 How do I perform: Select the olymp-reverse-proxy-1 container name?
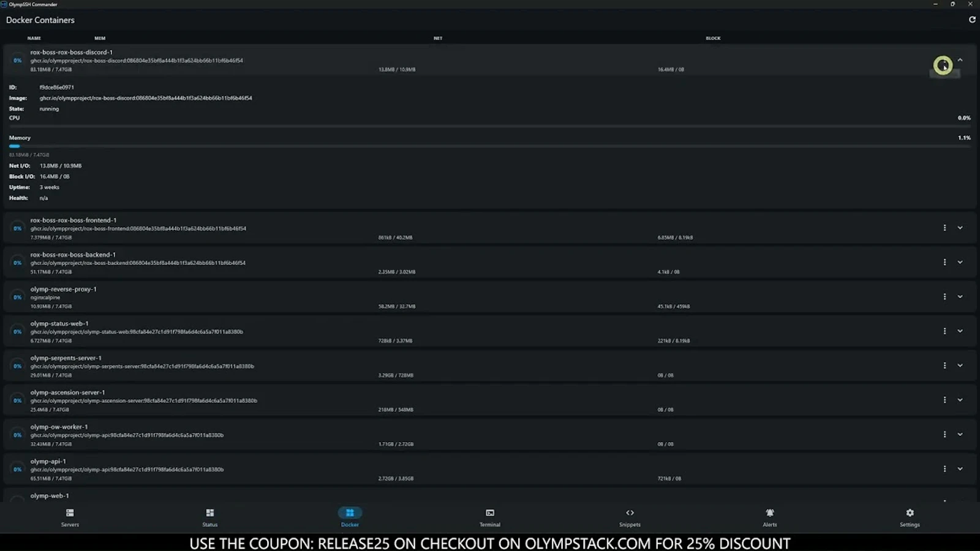63,289
